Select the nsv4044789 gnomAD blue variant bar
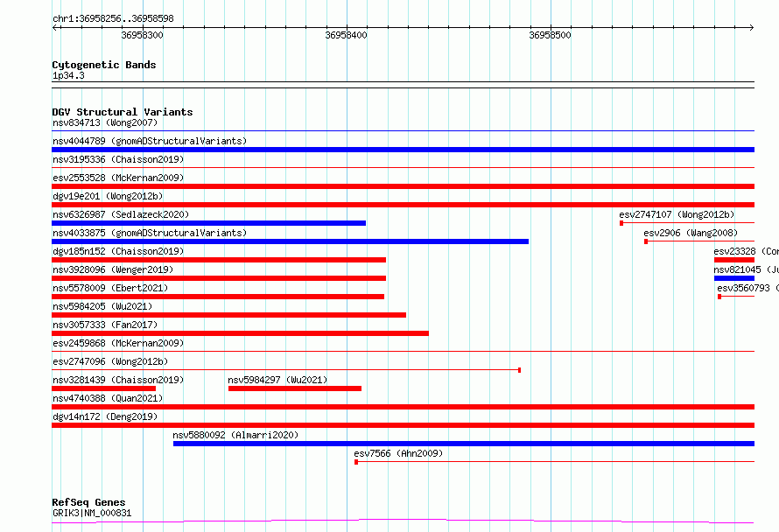This screenshot has height=532, width=779. pos(403,150)
